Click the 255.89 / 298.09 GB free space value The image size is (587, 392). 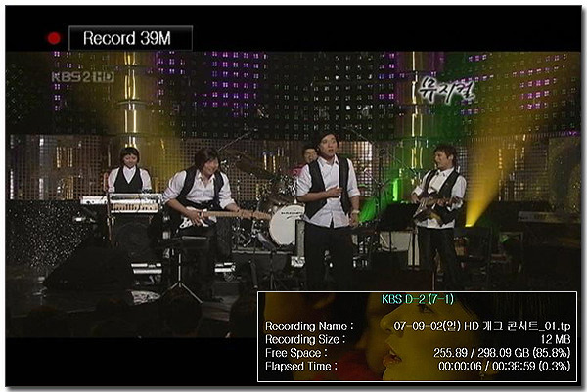(x=502, y=353)
